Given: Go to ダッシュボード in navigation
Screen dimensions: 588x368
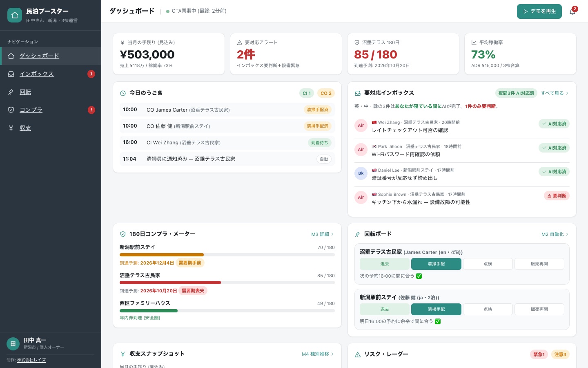Looking at the screenshot, I should [50, 56].
